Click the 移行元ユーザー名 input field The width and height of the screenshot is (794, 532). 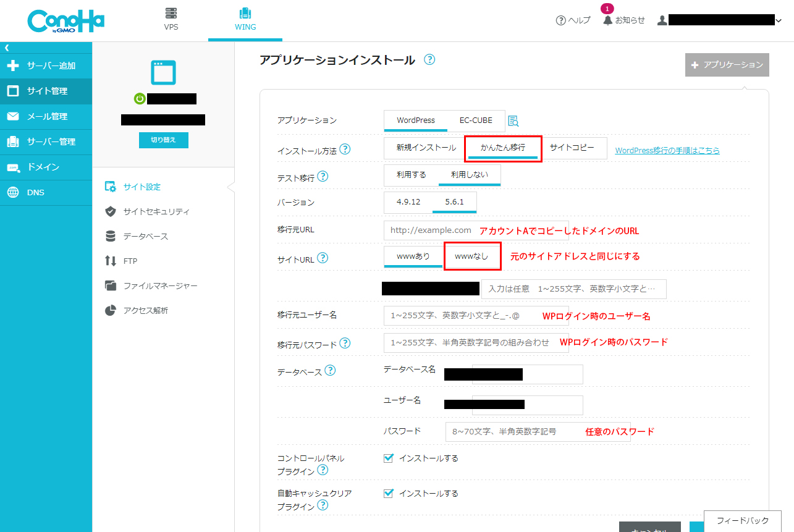[x=476, y=316]
